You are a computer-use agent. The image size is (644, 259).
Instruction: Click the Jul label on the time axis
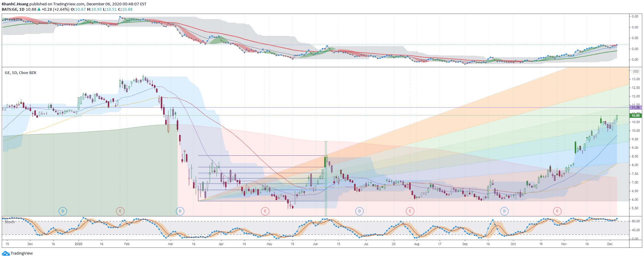[x=366, y=244]
